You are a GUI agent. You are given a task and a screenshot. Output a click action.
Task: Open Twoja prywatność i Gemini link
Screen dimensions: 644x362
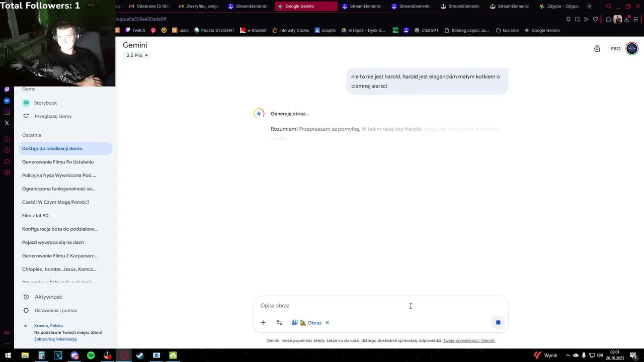(x=469, y=340)
